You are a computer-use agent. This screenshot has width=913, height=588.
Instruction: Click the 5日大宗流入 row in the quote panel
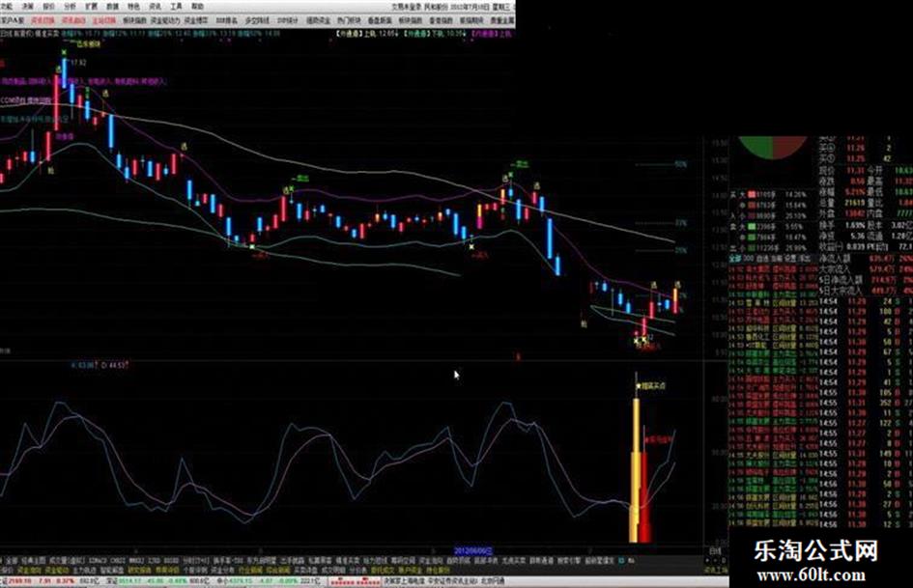click(866, 291)
